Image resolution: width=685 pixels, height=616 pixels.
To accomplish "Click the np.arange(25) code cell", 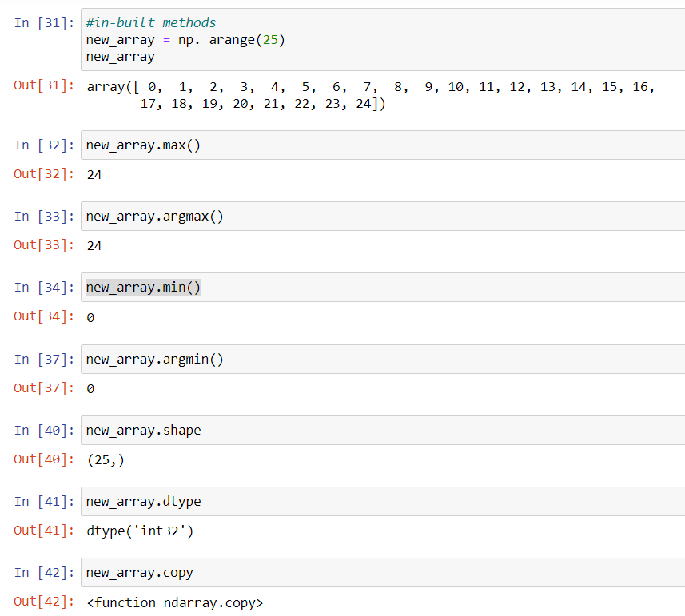I will tap(383, 39).
